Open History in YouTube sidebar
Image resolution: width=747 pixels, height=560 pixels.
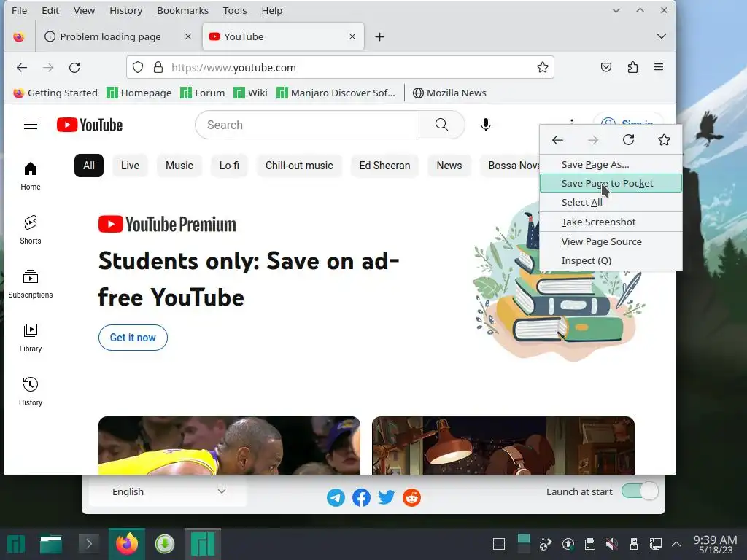pos(31,392)
